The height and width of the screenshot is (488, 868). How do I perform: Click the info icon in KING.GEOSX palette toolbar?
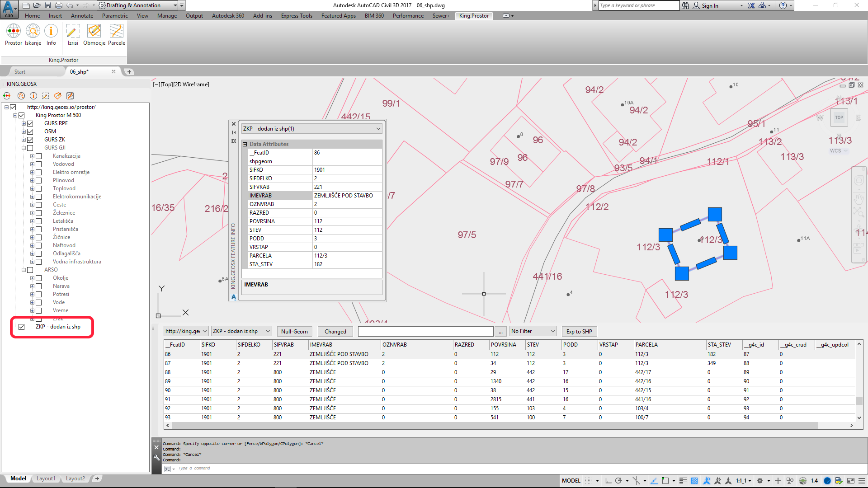tap(33, 96)
